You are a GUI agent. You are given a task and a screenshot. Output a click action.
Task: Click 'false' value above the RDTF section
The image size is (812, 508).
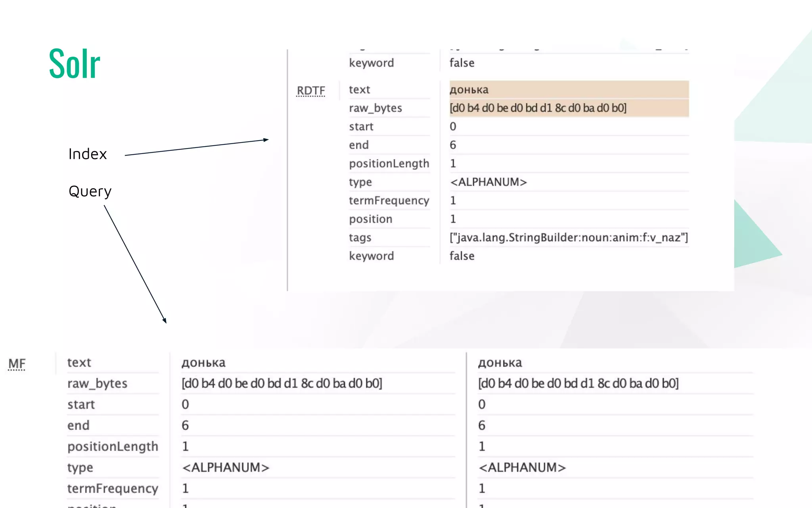tap(462, 63)
